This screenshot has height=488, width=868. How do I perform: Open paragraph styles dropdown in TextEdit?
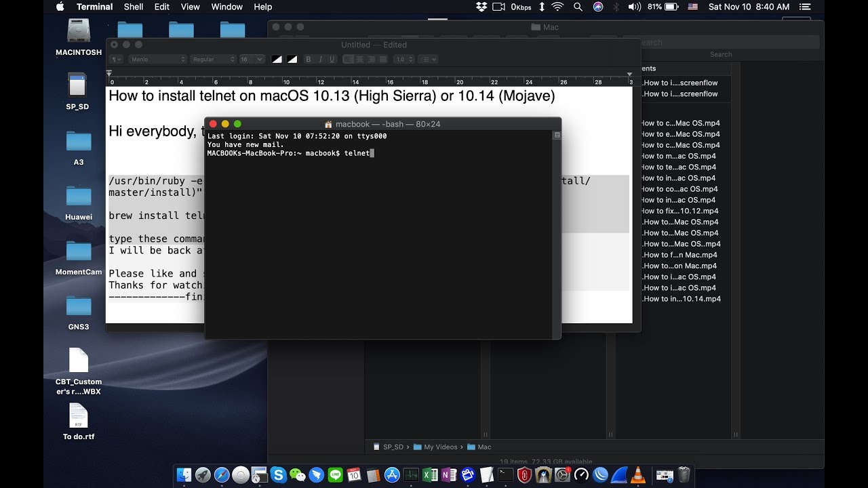117,60
